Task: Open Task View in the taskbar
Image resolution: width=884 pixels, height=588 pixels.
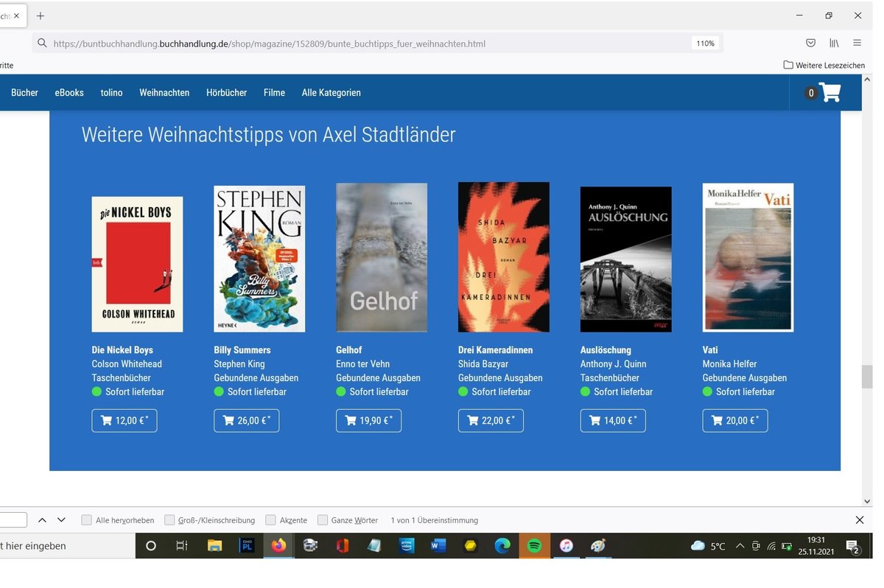Action: tap(181, 546)
